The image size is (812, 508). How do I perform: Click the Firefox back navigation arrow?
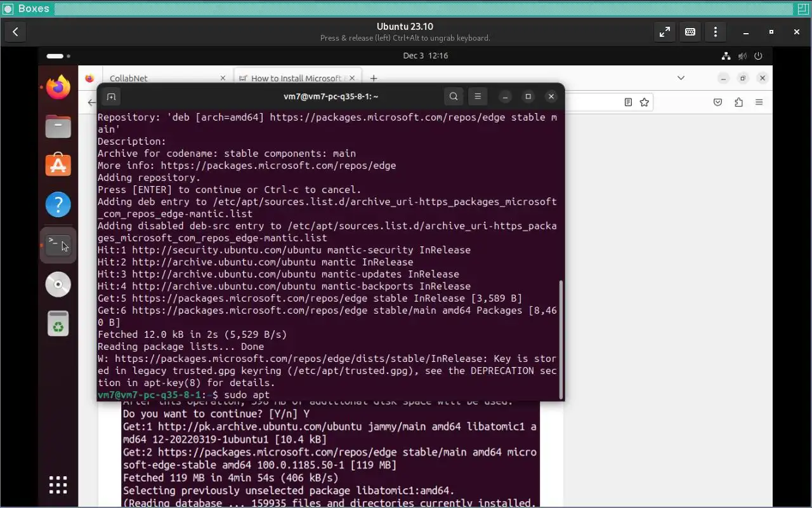[x=91, y=102]
